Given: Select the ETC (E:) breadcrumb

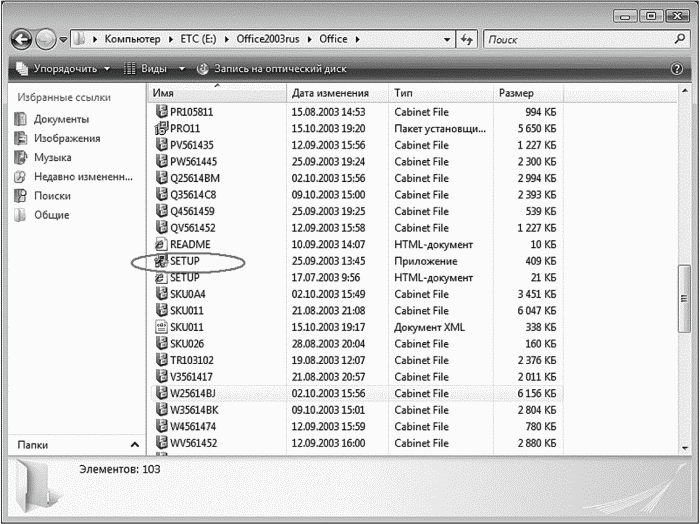Looking at the screenshot, I should 198,39.
